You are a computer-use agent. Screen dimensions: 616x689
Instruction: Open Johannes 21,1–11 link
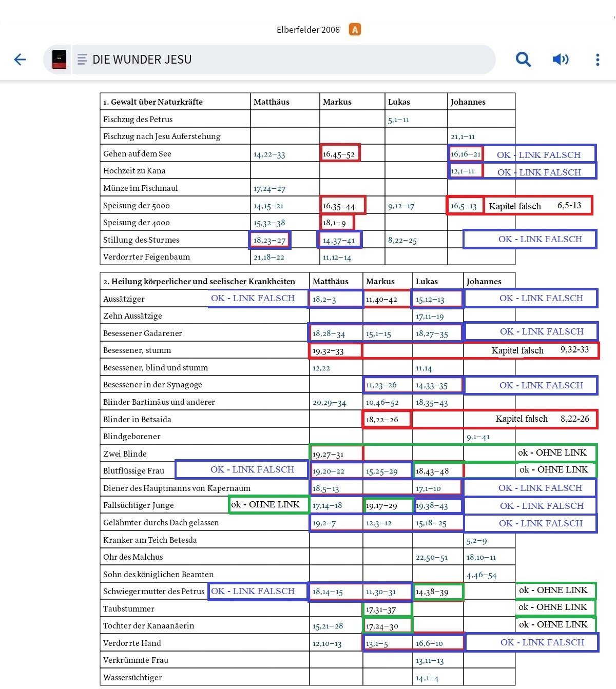[463, 137]
